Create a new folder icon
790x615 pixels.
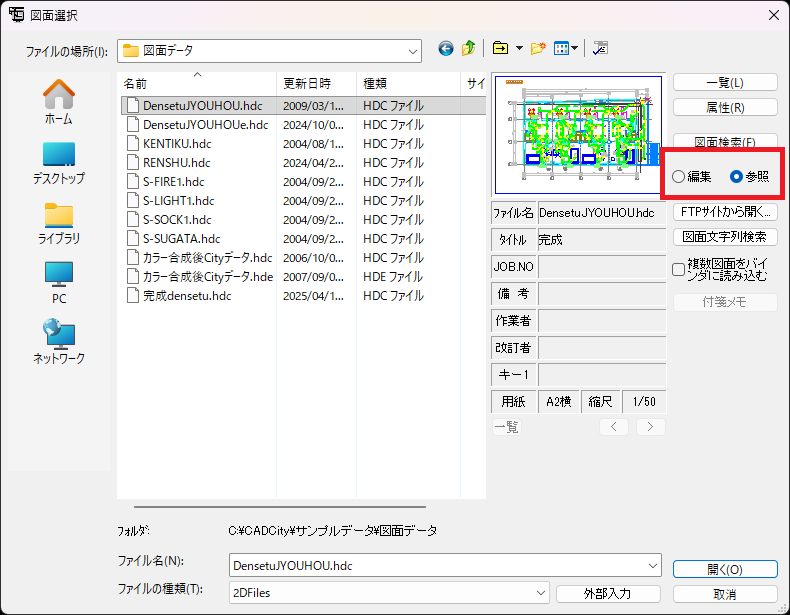[538, 48]
